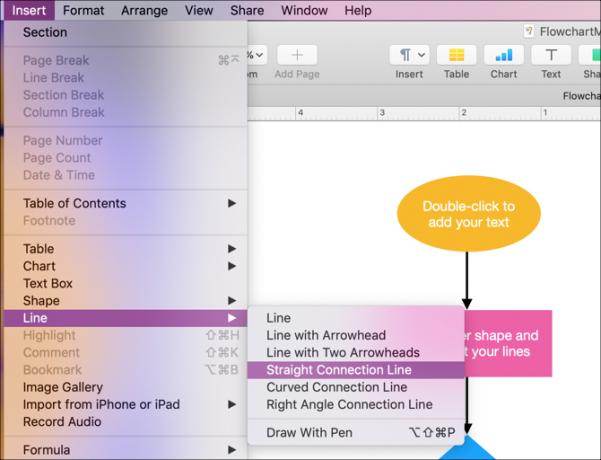Open the Insert paragraph toolbar button
601x460 pixels.
409,55
